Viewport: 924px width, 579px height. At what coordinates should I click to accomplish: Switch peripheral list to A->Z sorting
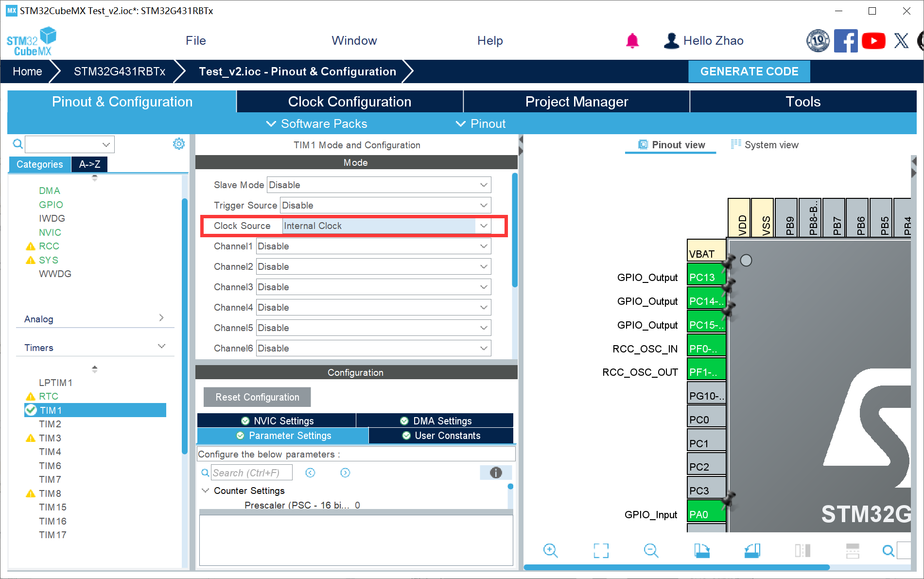pos(89,164)
